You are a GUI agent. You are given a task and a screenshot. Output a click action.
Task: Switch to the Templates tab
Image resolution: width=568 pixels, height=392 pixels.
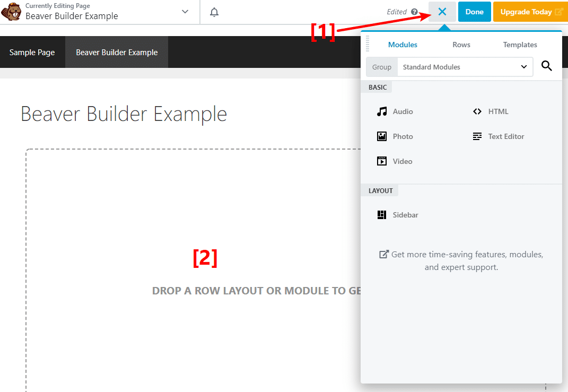point(520,45)
